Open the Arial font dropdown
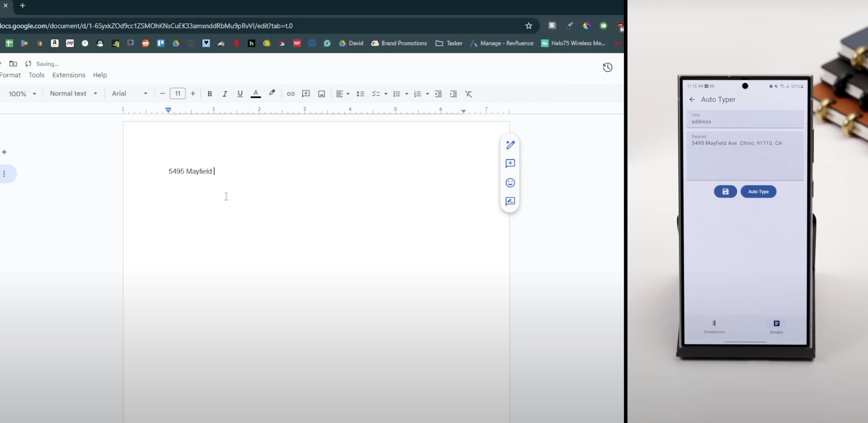Screen dimensions: 868x423 pyautogui.click(x=129, y=94)
